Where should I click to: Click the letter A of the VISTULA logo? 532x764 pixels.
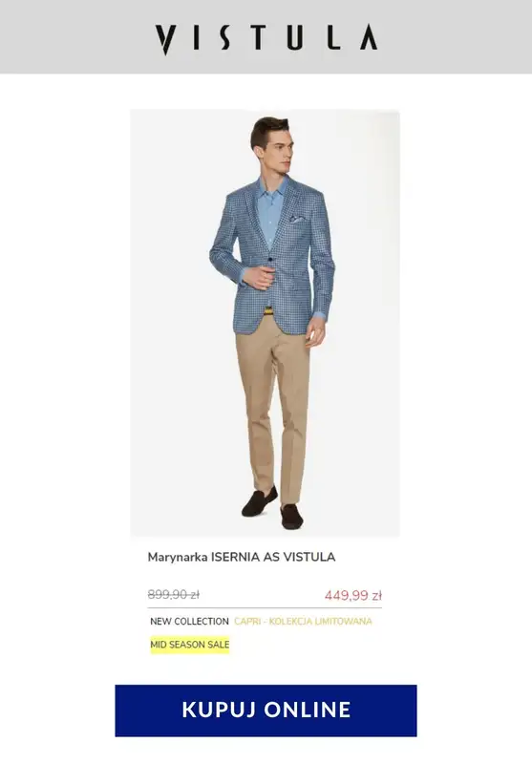click(369, 37)
